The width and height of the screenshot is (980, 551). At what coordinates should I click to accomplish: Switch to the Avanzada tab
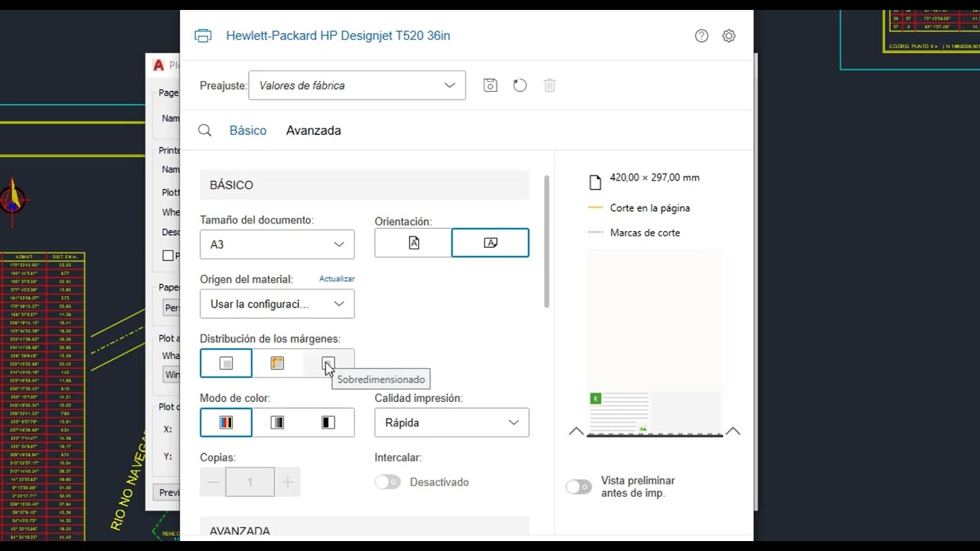click(313, 131)
